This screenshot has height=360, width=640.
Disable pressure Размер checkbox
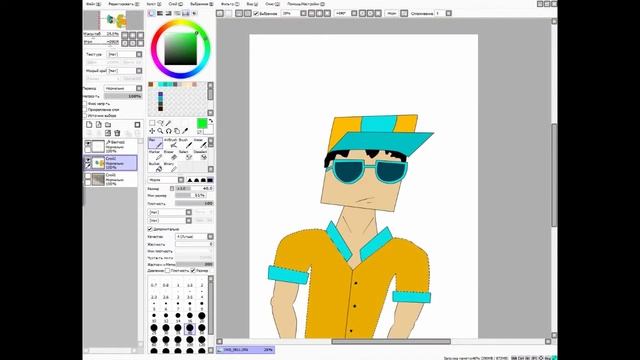coord(193,270)
